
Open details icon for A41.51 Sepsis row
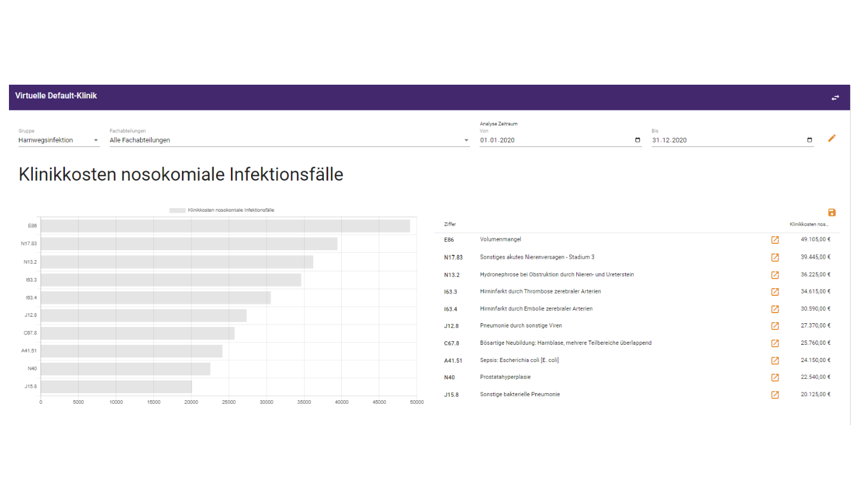coord(775,361)
